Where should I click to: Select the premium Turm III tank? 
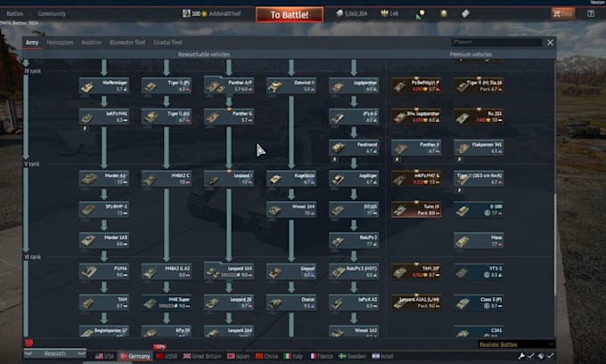pyautogui.click(x=416, y=210)
